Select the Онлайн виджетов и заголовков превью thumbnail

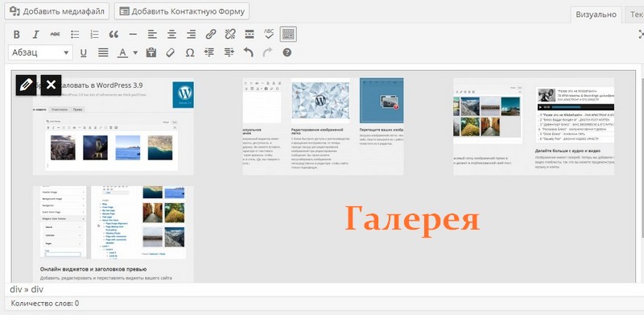(114, 234)
